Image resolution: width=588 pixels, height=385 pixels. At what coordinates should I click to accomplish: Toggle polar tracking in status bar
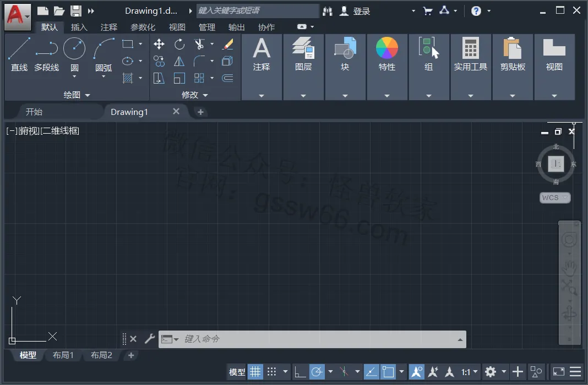pyautogui.click(x=317, y=372)
